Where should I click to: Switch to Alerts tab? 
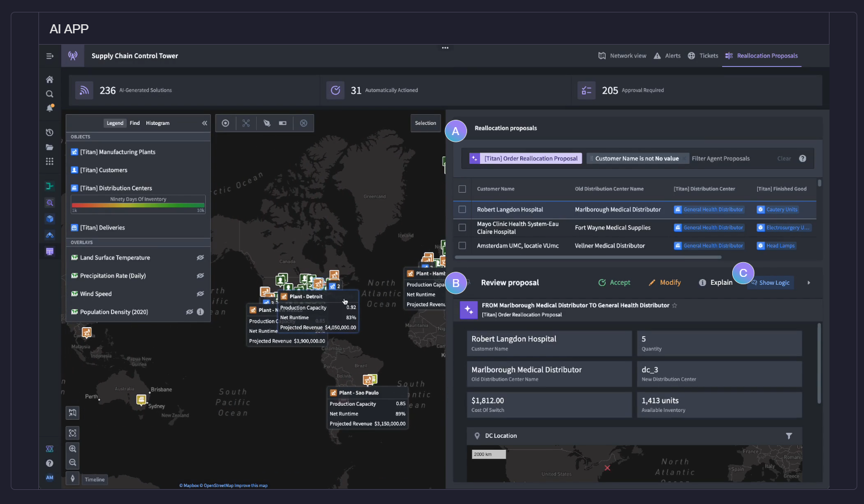[667, 56]
